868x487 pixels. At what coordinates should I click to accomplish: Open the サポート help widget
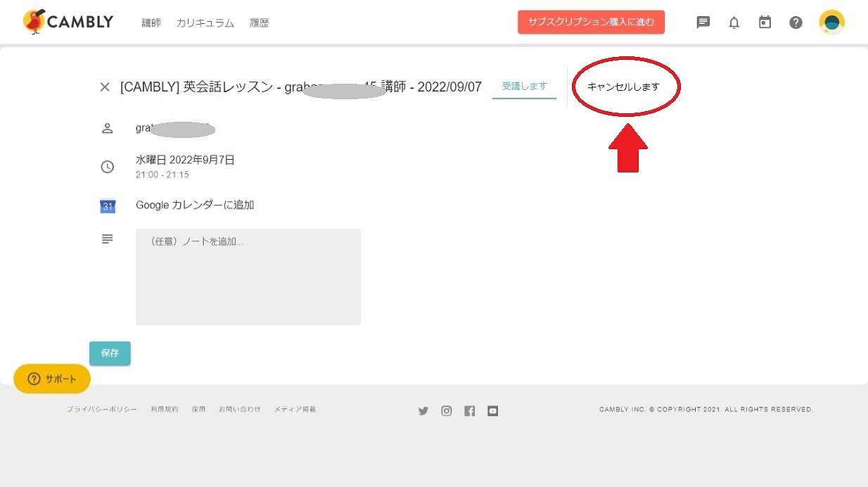click(52, 379)
